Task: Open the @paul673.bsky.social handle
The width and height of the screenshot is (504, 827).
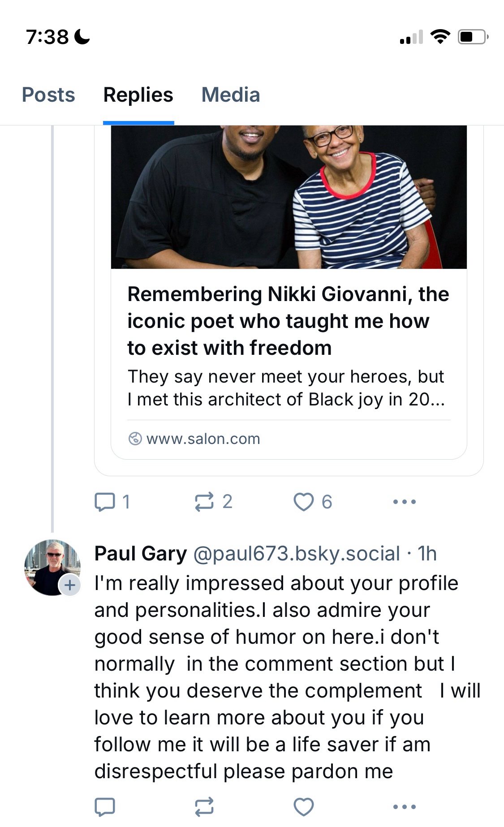Action: pos(296,554)
